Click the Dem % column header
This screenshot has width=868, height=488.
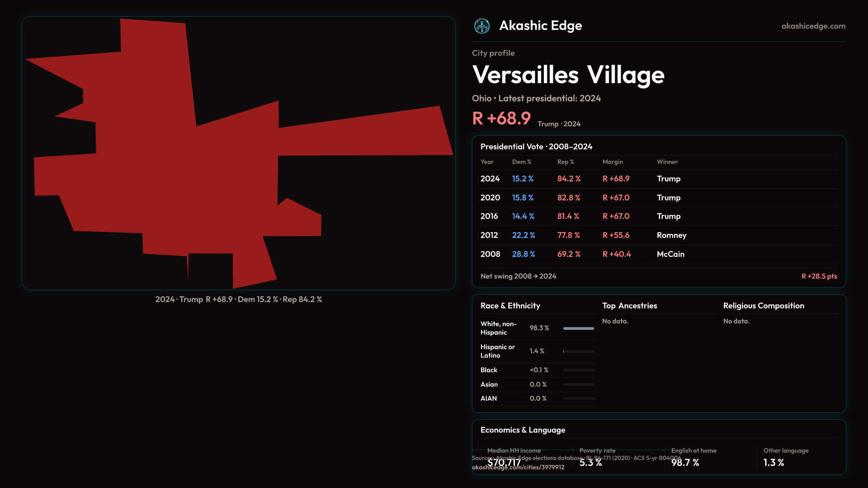521,162
